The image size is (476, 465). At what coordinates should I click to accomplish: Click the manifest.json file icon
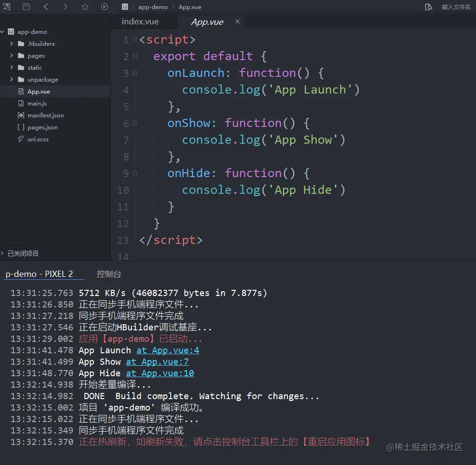(x=21, y=115)
